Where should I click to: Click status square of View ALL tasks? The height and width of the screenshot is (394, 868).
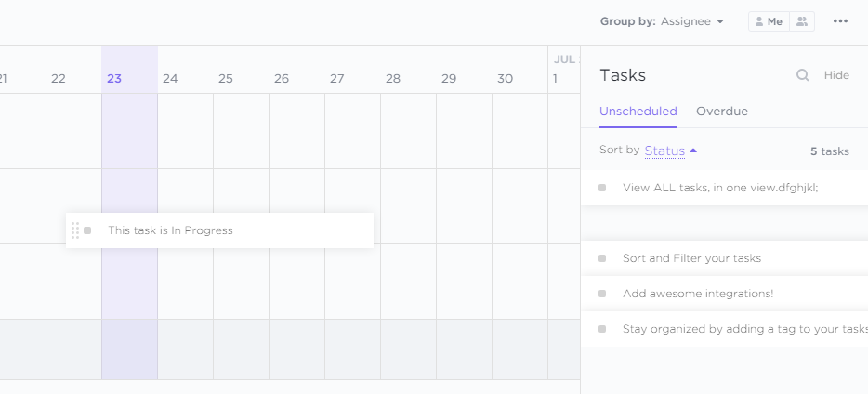click(x=602, y=188)
